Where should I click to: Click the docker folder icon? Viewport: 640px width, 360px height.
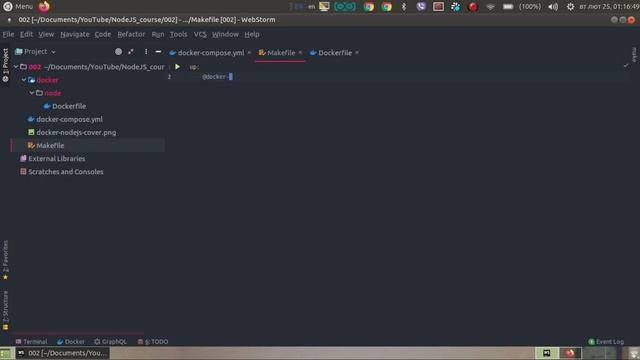tap(31, 80)
